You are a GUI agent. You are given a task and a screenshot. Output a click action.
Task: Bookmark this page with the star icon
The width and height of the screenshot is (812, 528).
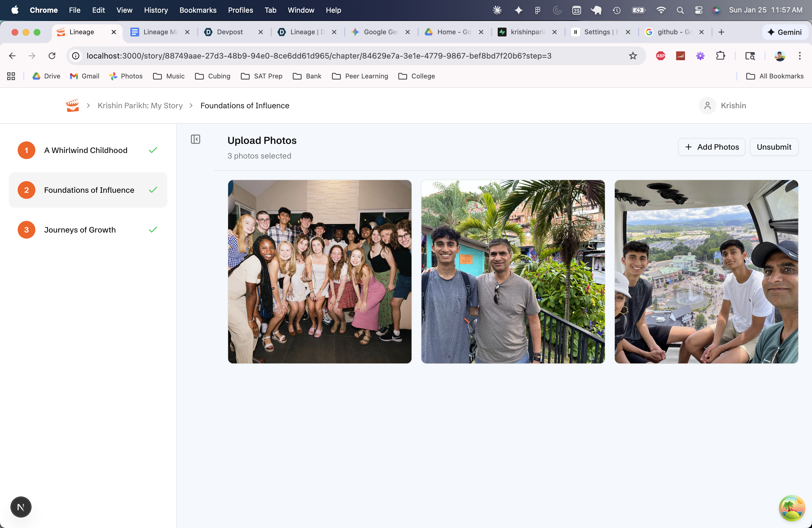click(x=633, y=56)
